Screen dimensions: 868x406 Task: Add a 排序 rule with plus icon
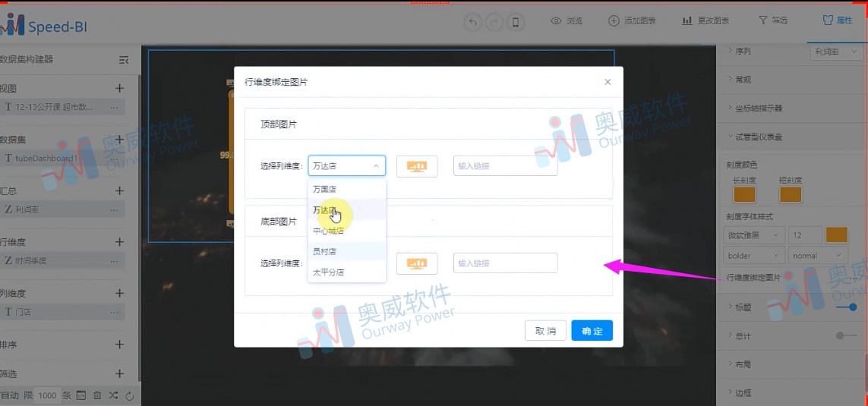[x=119, y=345]
